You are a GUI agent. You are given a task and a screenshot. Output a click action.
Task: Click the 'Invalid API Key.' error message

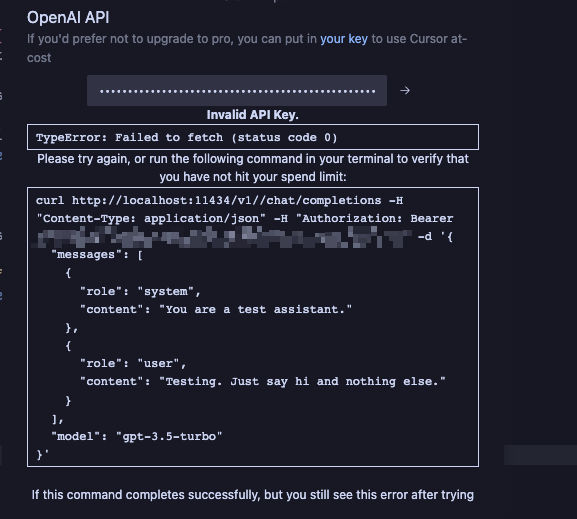click(x=252, y=115)
